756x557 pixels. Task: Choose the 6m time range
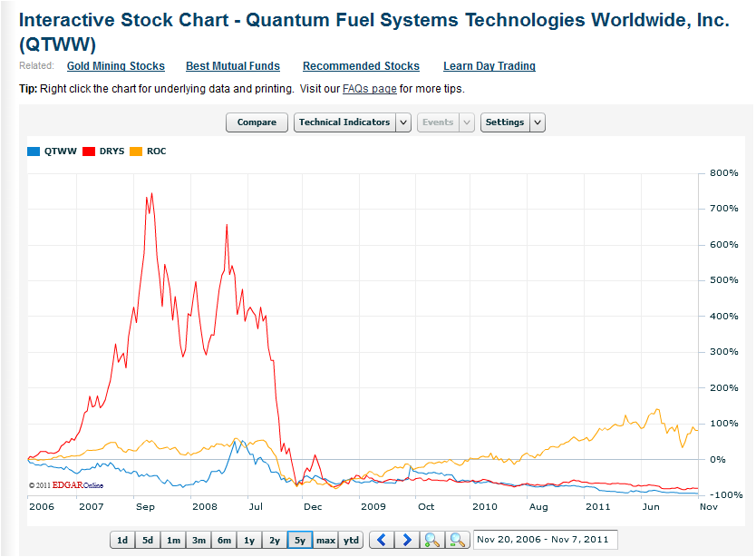coord(224,540)
